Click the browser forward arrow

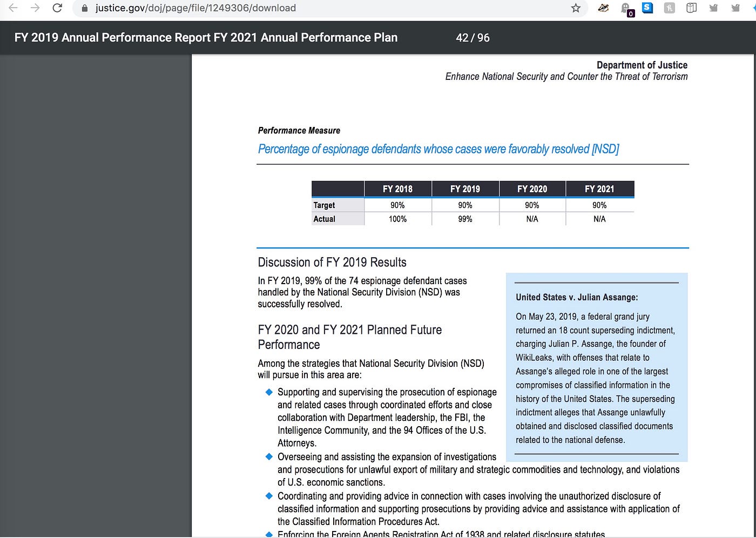click(35, 8)
